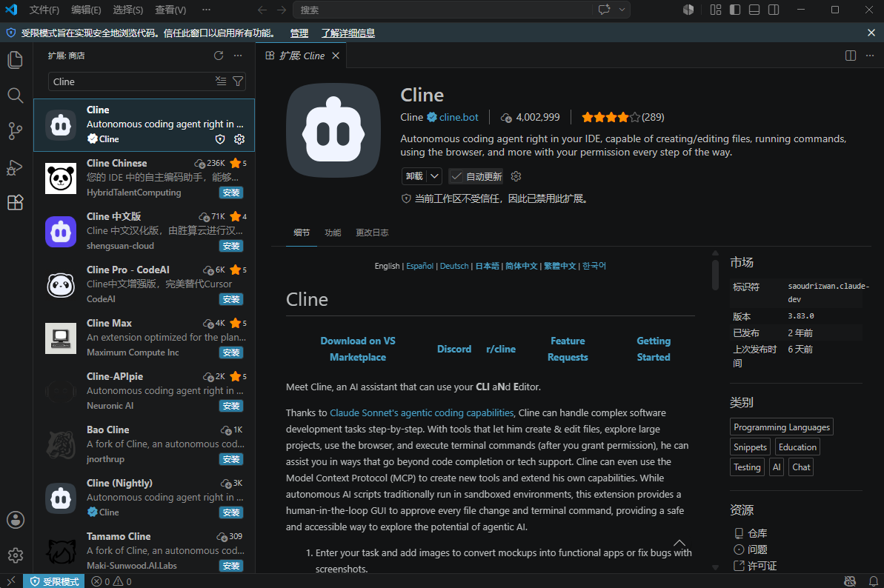Open the Manage gear in activity bar

[16, 555]
